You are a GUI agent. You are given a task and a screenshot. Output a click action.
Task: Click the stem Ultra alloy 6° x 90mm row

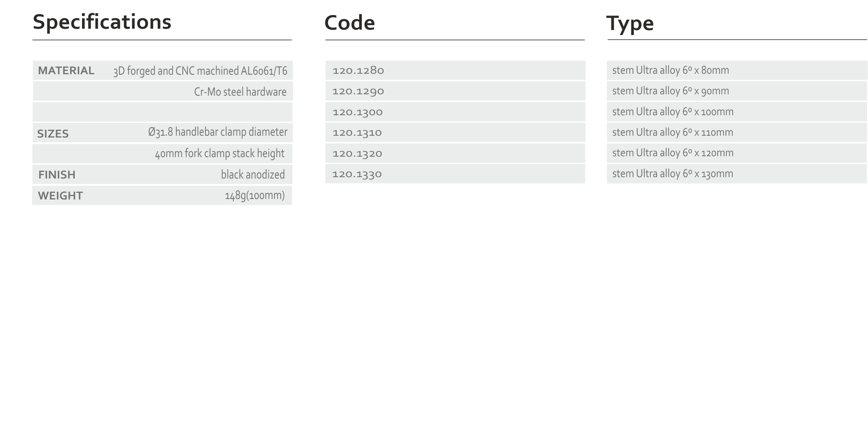[737, 91]
